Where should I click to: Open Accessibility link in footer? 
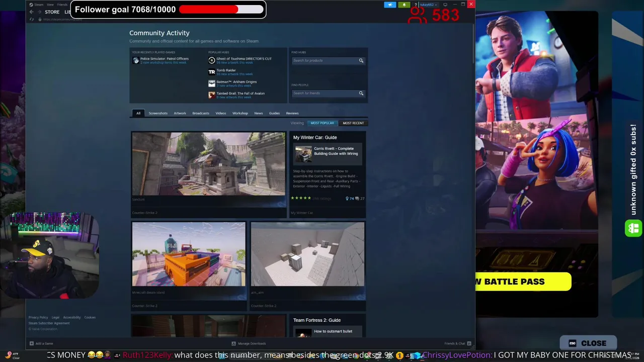(72, 317)
